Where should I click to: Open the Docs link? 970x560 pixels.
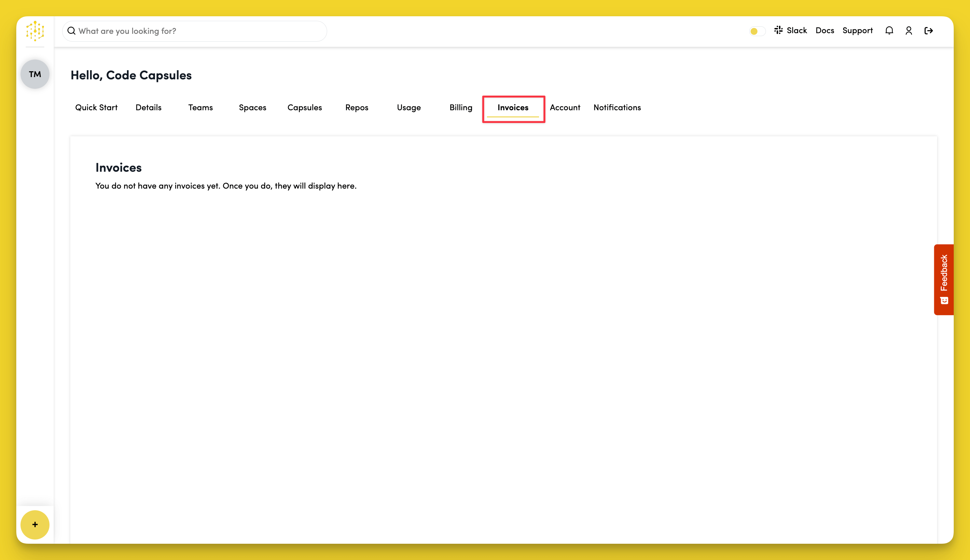(x=824, y=30)
